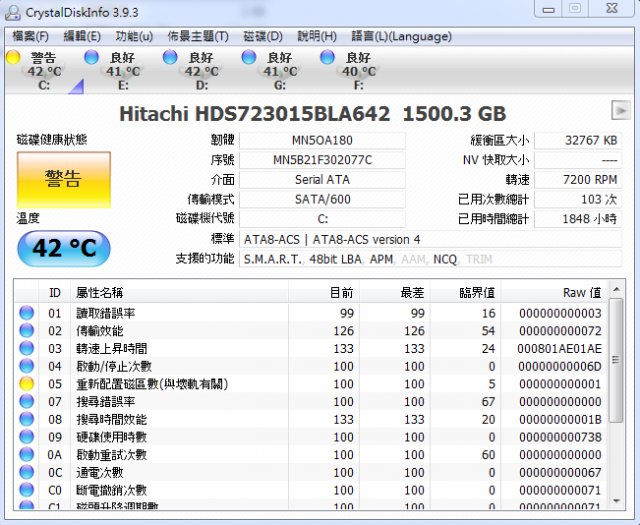Click raw value 000801AE01AE
Screen dimensions: 640x525
click(x=559, y=349)
